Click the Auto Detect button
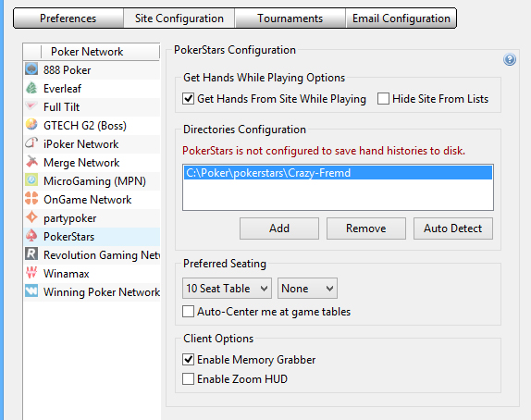The height and width of the screenshot is (420, 531). tap(453, 229)
